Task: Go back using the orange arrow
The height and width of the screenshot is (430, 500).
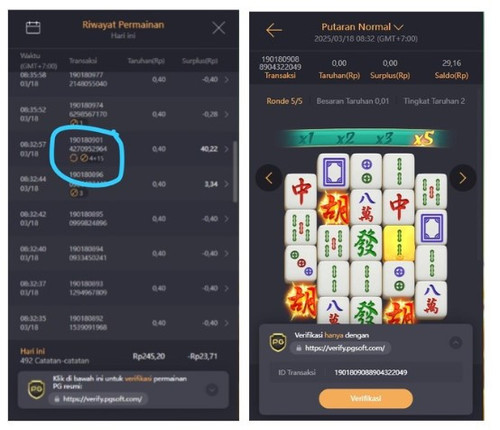Action: (x=274, y=30)
